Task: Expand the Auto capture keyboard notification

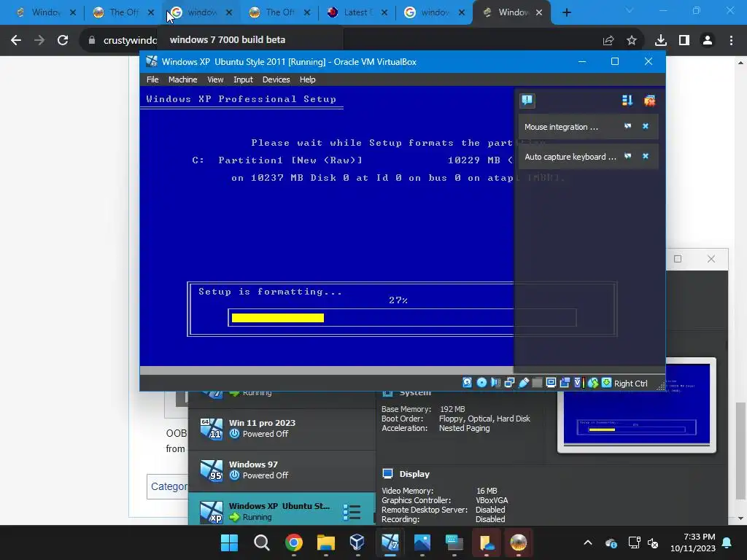Action: [628, 156]
